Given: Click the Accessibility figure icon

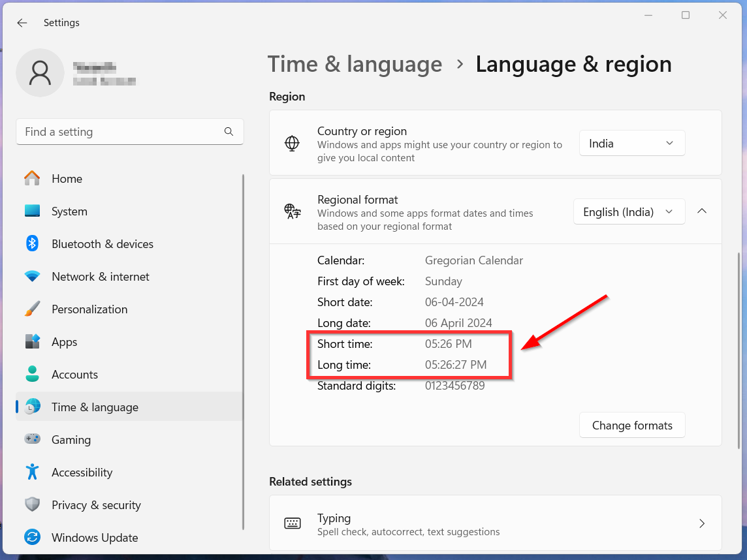Looking at the screenshot, I should (33, 472).
